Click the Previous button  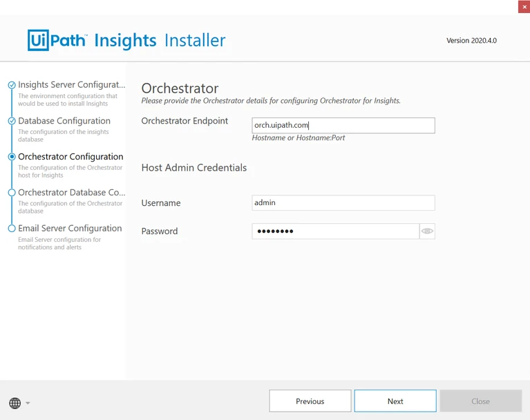(x=310, y=401)
